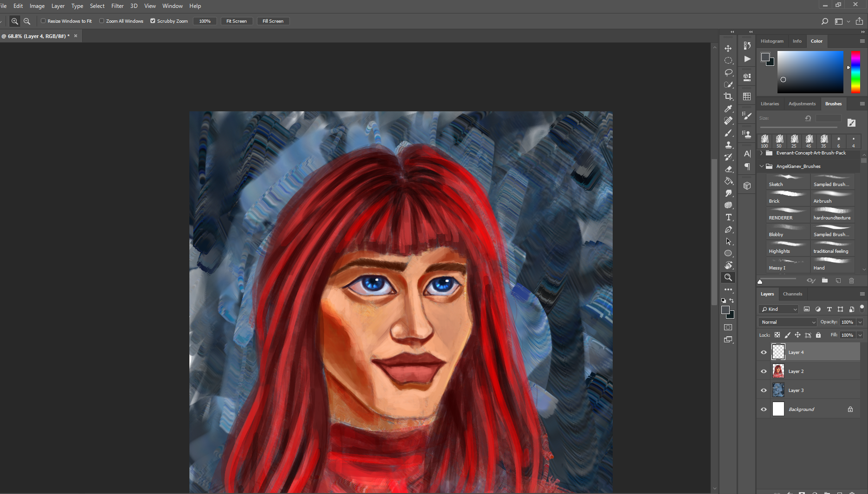Open the Fill slider dropdown arrow
The image size is (868, 494).
click(x=860, y=335)
